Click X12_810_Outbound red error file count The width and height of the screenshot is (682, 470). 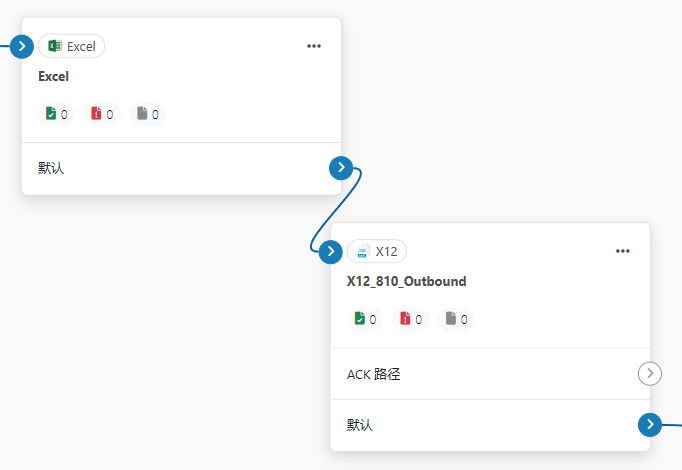(x=411, y=319)
